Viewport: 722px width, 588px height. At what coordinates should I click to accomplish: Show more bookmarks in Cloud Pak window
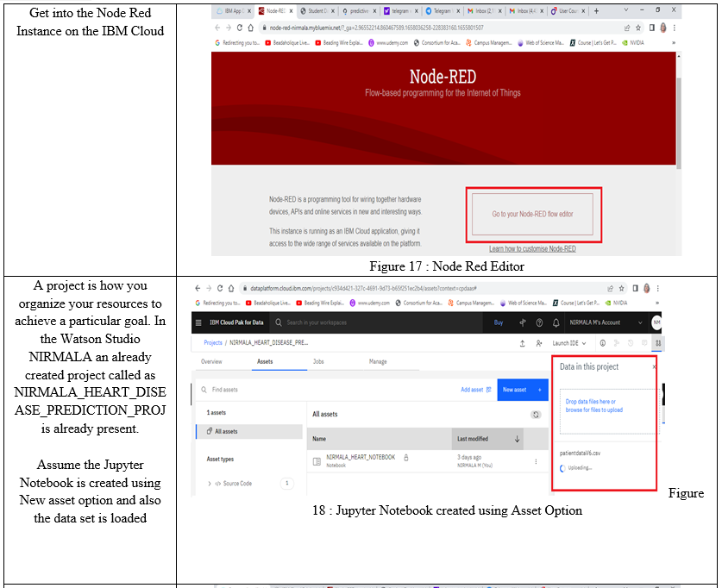click(x=657, y=303)
